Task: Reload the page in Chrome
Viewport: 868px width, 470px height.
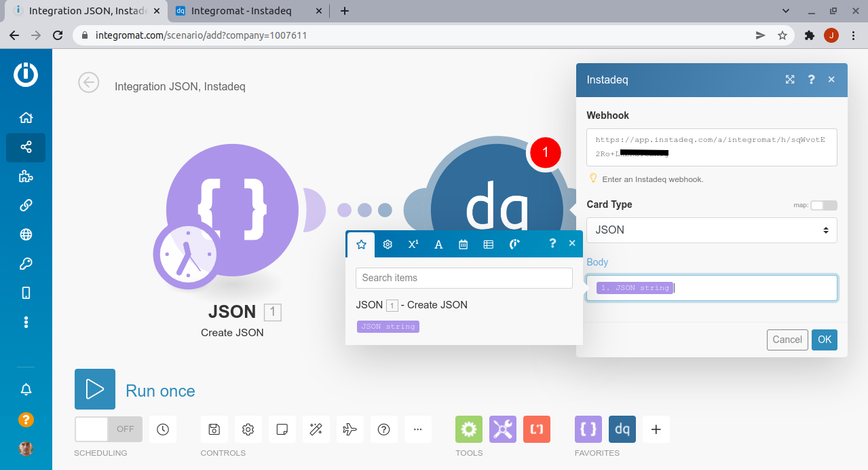Action: [58, 35]
